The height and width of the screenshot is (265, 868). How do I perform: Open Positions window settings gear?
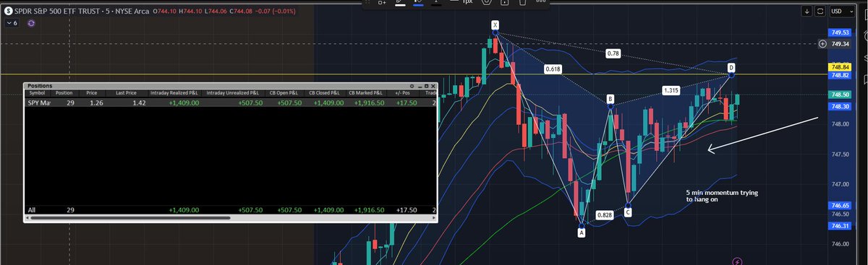pyautogui.click(x=411, y=86)
